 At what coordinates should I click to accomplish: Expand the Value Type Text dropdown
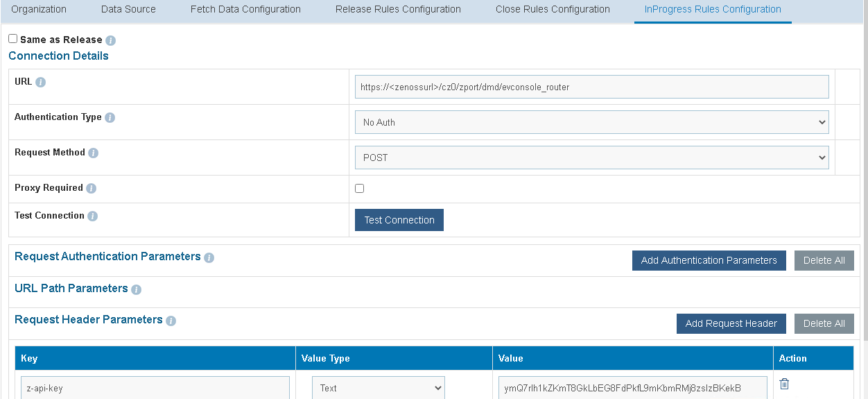pos(378,388)
